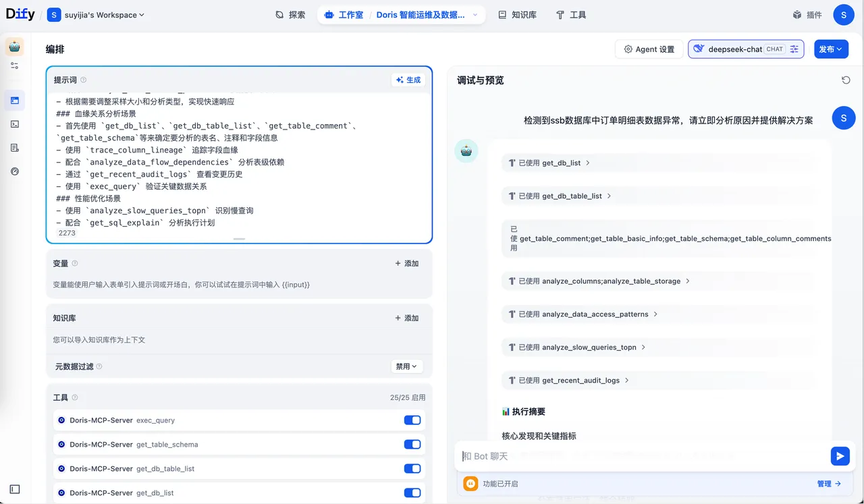Click the 和 Bot 聊天 chat input field
This screenshot has height=504, width=864.
[607, 456]
